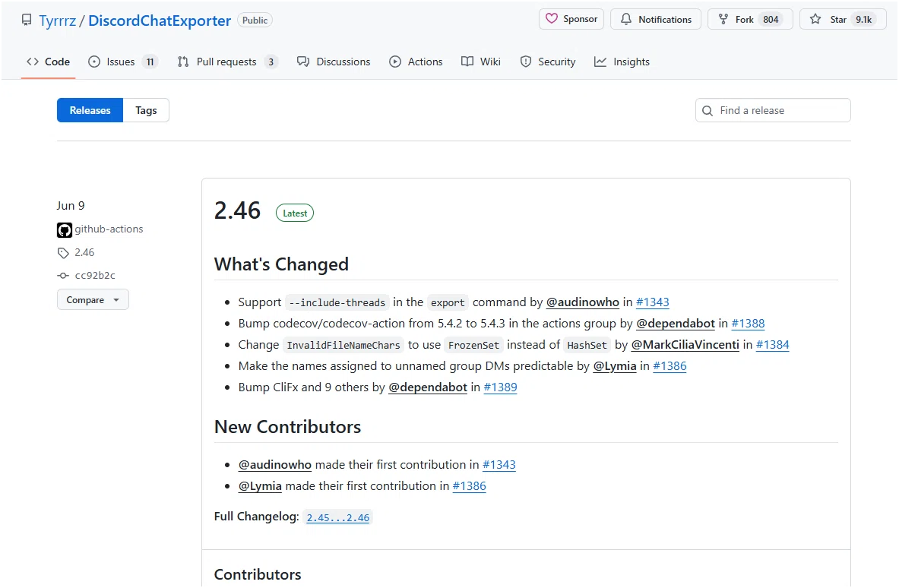The width and height of the screenshot is (899, 588).
Task: Click the 9.1k star count
Action: [x=863, y=20]
